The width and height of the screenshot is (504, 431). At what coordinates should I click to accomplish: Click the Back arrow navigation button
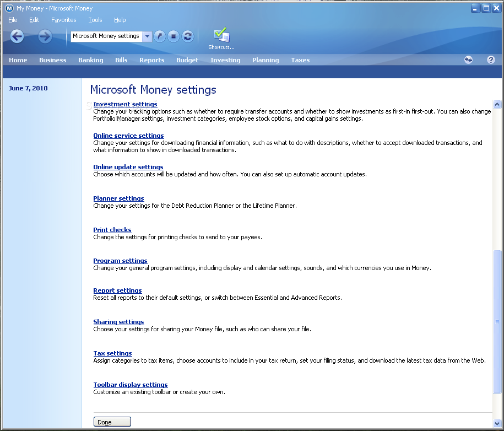(17, 36)
